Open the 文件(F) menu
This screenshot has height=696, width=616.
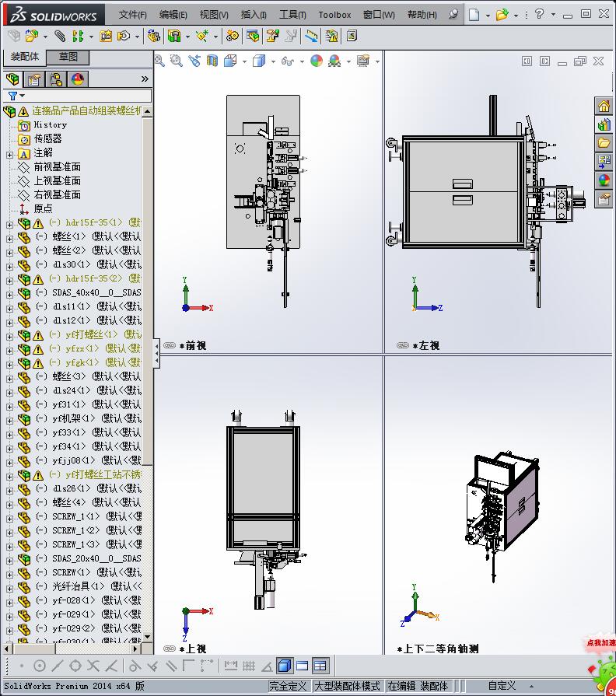click(x=132, y=15)
